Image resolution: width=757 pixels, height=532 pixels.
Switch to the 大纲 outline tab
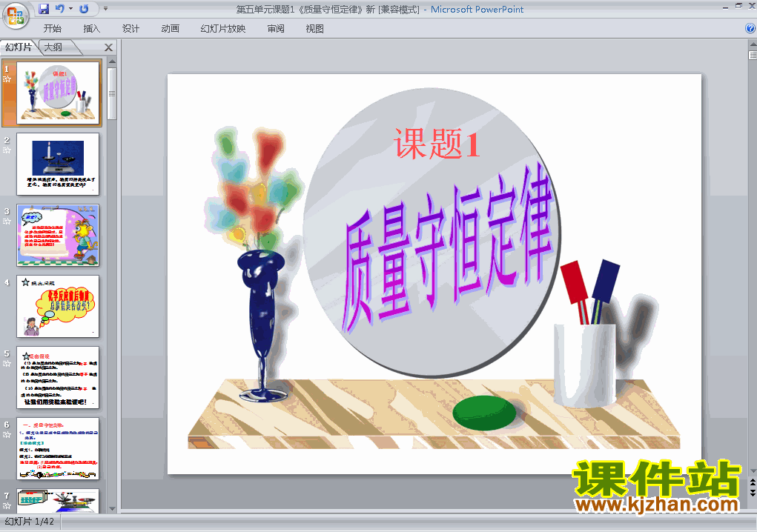53,47
